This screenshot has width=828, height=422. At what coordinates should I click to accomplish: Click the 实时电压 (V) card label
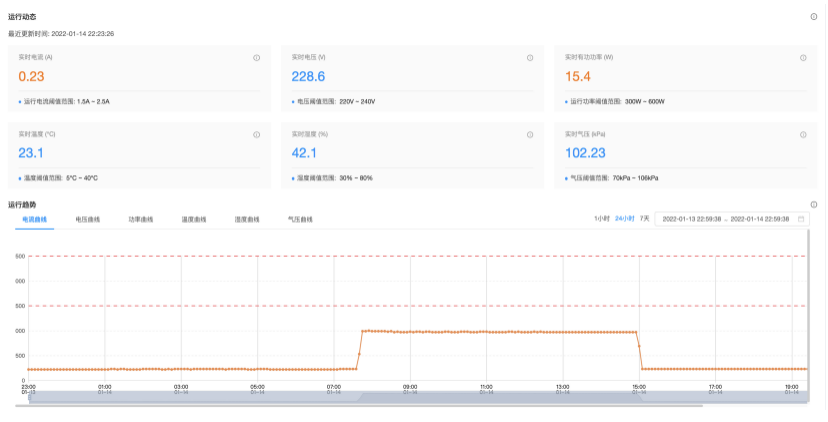click(308, 57)
